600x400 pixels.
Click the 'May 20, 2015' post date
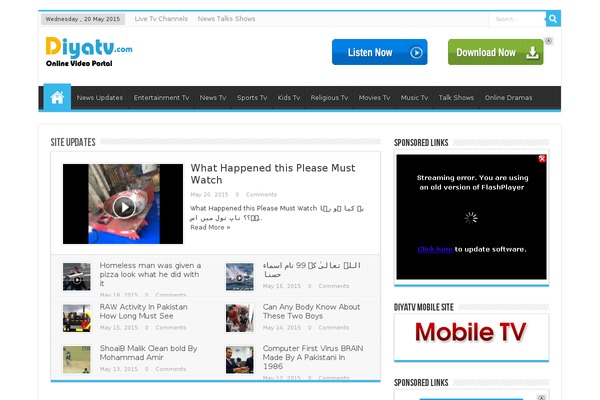[209, 194]
